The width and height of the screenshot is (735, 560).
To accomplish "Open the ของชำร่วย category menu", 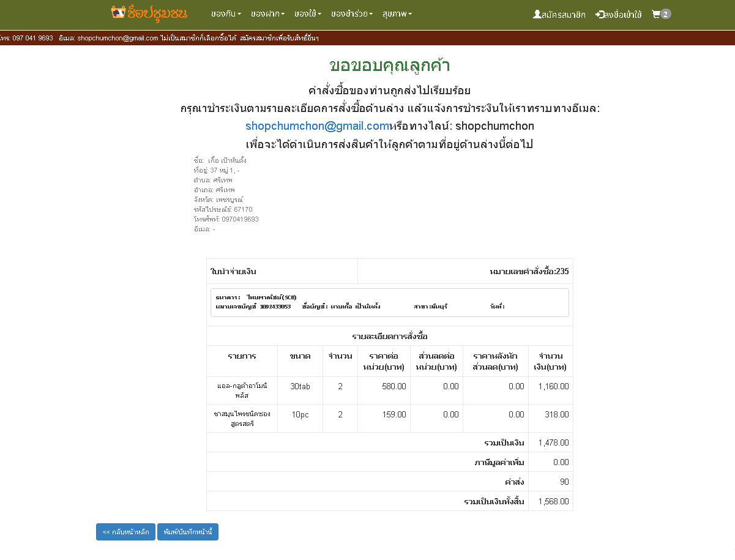I will [x=351, y=13].
